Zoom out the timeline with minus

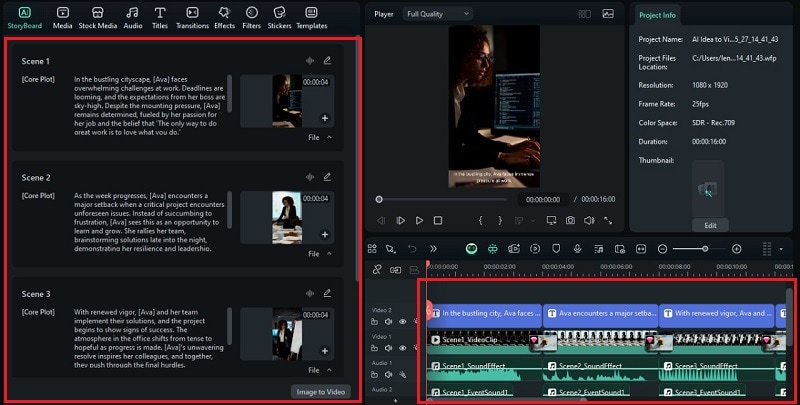click(x=662, y=248)
